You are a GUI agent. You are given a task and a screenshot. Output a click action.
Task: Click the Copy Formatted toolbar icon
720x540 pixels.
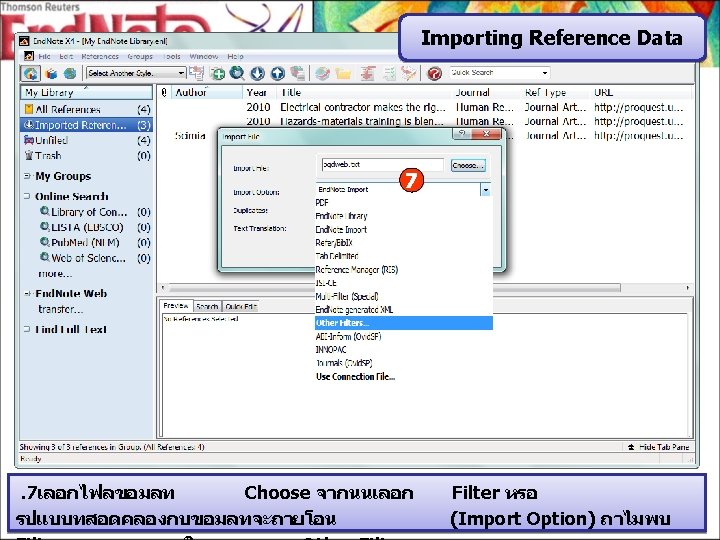pyautogui.click(x=197, y=73)
